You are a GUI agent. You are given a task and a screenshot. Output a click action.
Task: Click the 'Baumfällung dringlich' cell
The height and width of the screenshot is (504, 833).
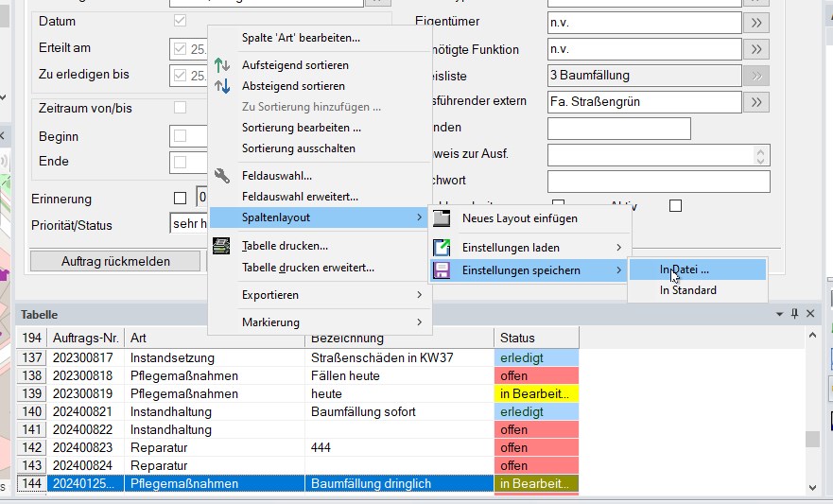point(399,484)
